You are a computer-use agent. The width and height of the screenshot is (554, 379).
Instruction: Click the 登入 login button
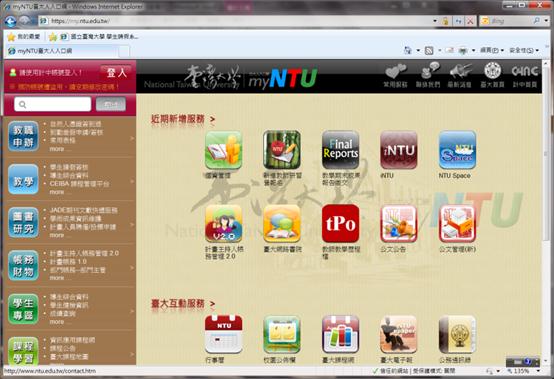point(117,73)
